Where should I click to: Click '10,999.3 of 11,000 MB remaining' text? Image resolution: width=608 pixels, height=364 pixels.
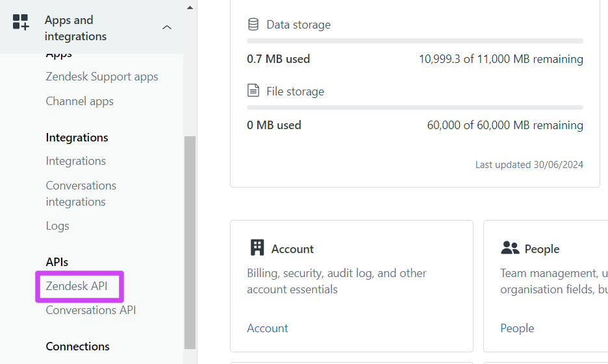click(x=501, y=59)
